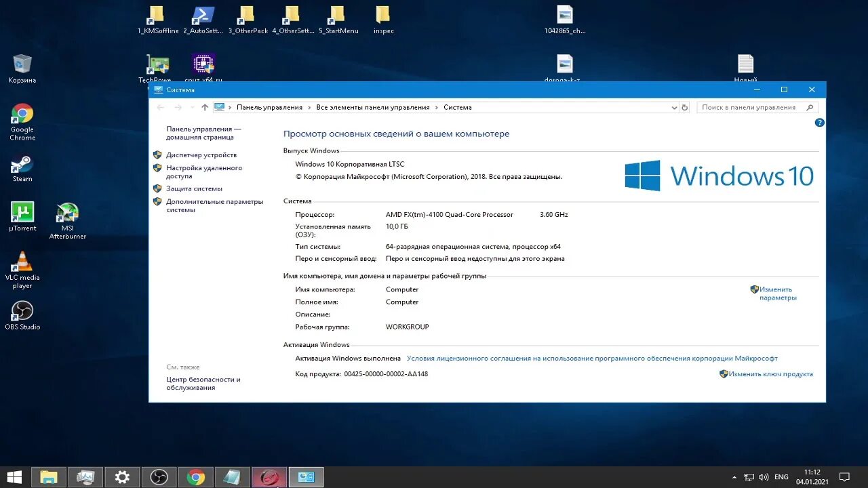The image size is (868, 488).
Task: Open VLC media player desktop icon
Action: tap(22, 270)
